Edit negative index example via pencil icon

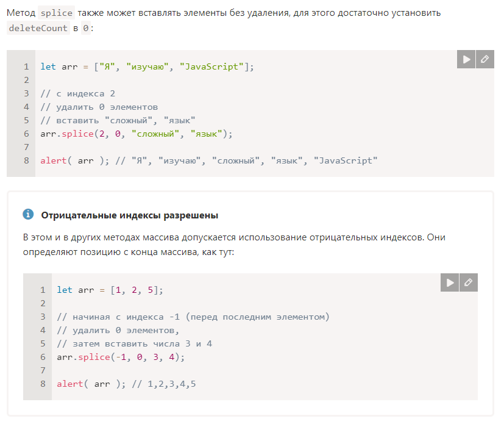click(469, 282)
